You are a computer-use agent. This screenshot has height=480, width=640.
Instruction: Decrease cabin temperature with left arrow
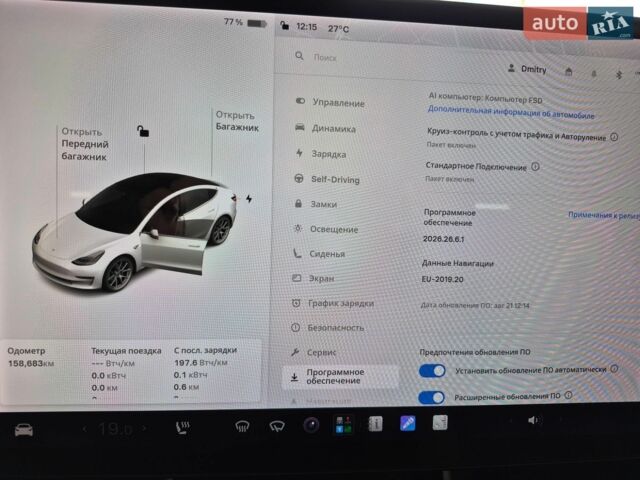[84, 429]
